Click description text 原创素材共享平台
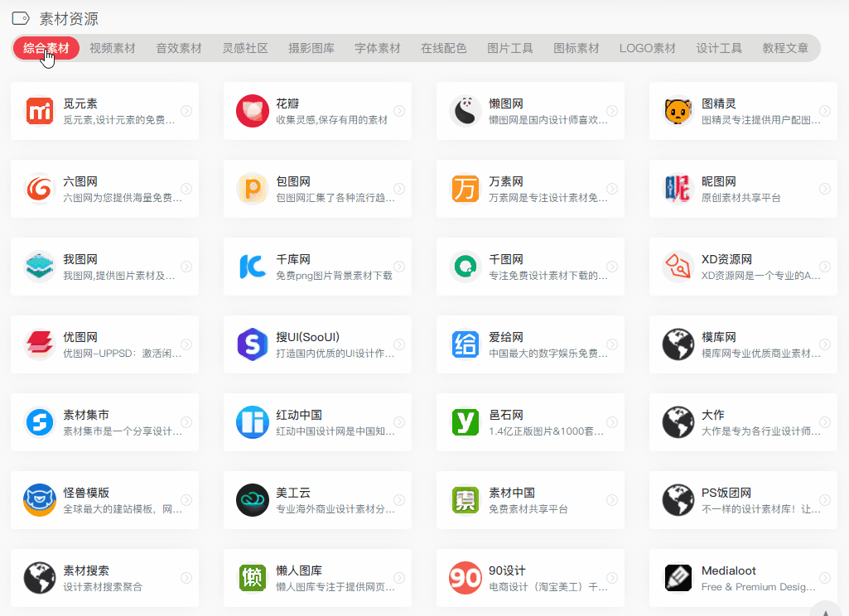The image size is (849, 616). [x=741, y=198]
